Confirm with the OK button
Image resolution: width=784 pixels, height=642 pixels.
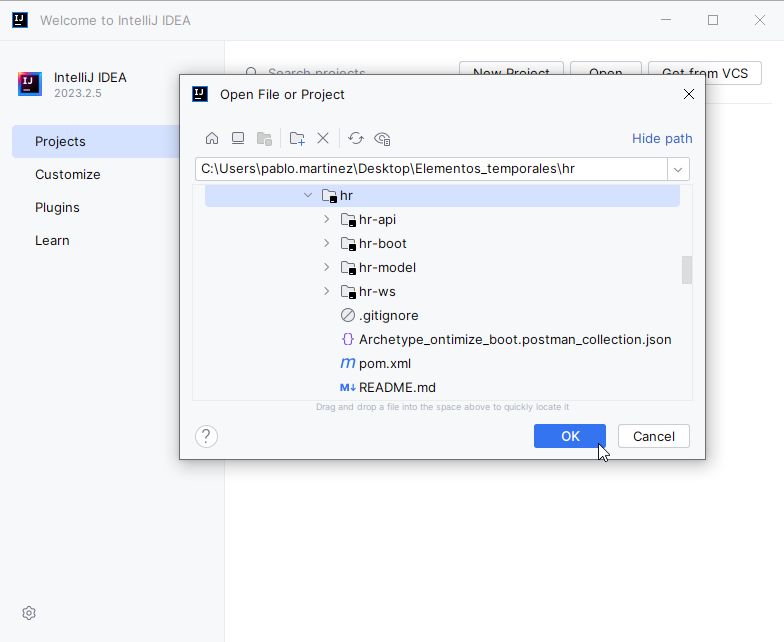click(x=570, y=436)
